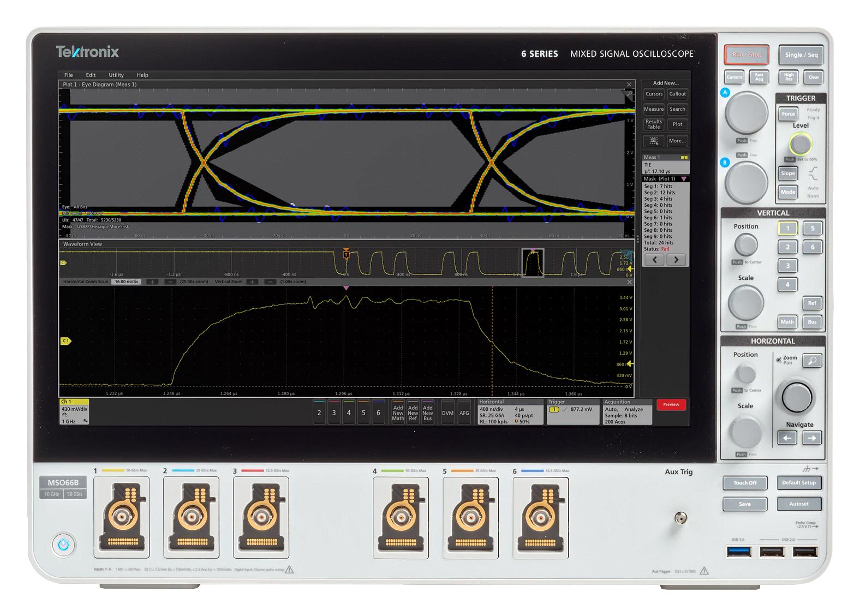Add a new Plot
860x616 pixels.
677,124
